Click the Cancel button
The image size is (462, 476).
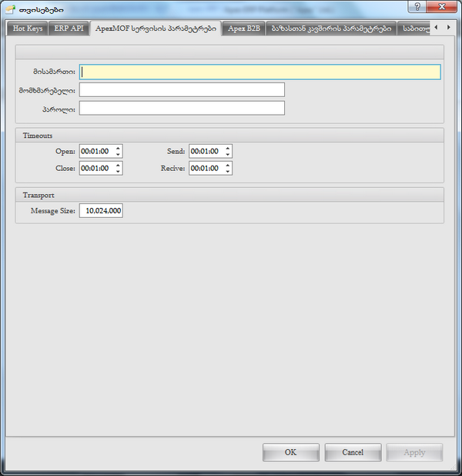point(353,452)
